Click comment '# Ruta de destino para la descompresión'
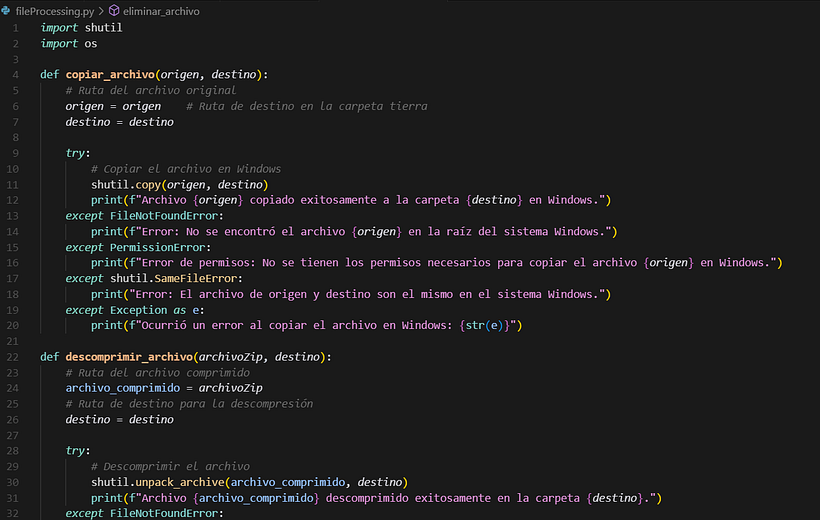820x520 pixels. pyautogui.click(x=189, y=404)
